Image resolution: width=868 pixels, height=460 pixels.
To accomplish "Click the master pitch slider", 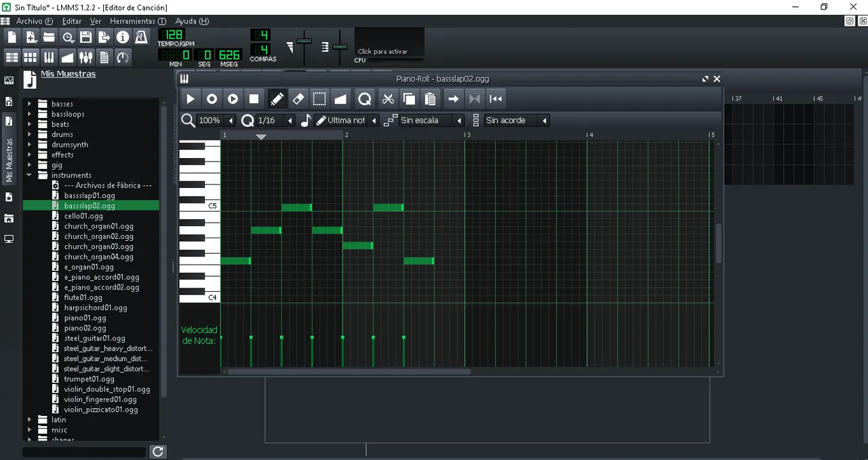I will pyautogui.click(x=340, y=47).
